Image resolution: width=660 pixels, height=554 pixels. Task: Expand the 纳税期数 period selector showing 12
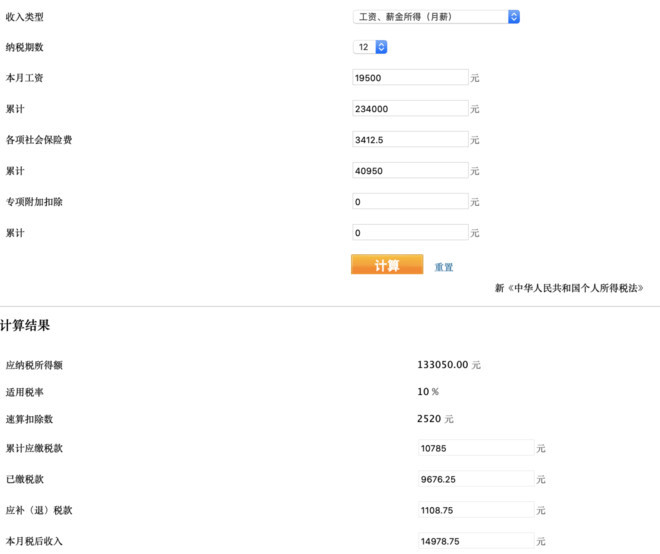pos(370,47)
